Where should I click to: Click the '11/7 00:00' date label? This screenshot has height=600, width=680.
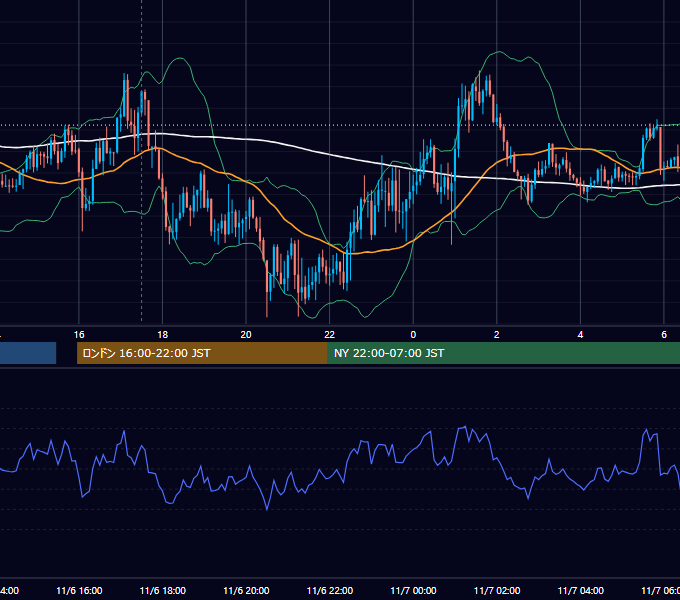pyautogui.click(x=413, y=590)
